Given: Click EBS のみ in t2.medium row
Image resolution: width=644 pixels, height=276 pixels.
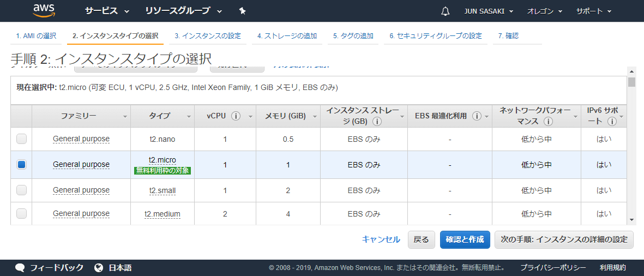Looking at the screenshot, I should point(364,214).
